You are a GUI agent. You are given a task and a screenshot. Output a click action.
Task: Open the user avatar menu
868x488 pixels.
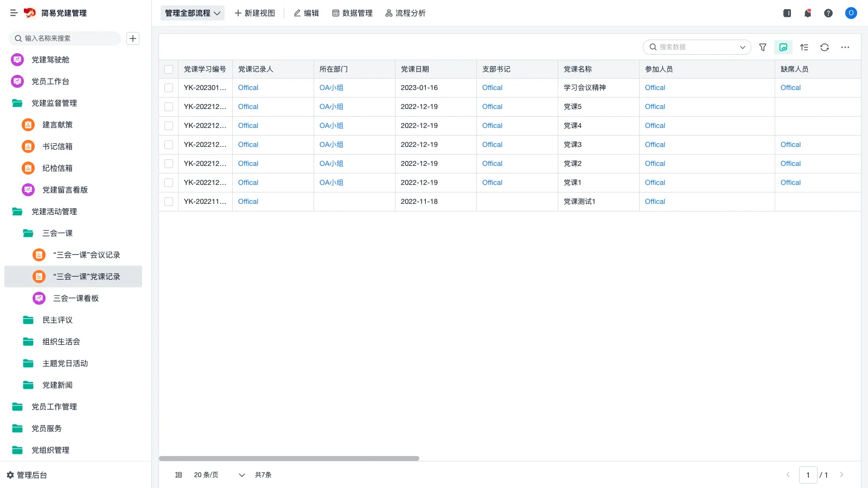(x=851, y=13)
